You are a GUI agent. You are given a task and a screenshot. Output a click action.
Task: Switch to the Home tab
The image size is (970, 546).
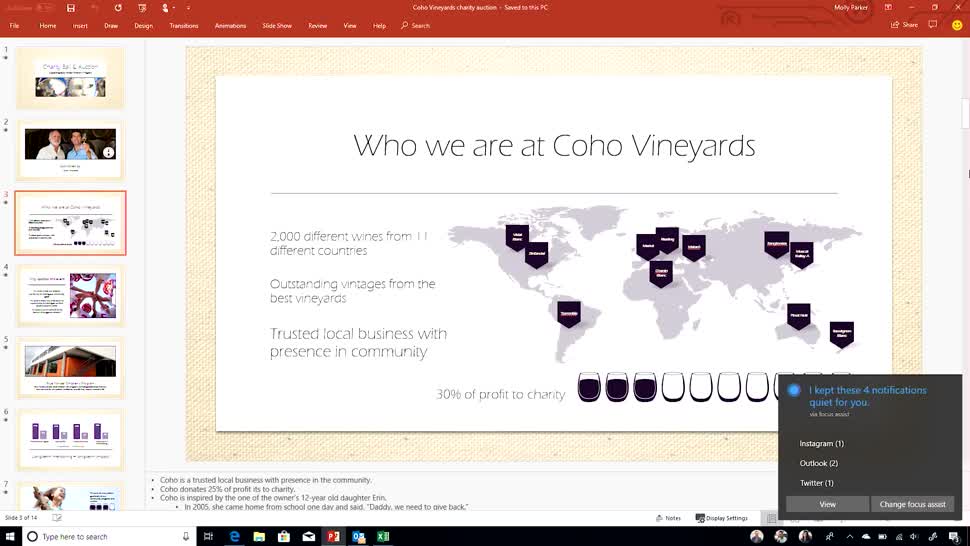(48, 25)
